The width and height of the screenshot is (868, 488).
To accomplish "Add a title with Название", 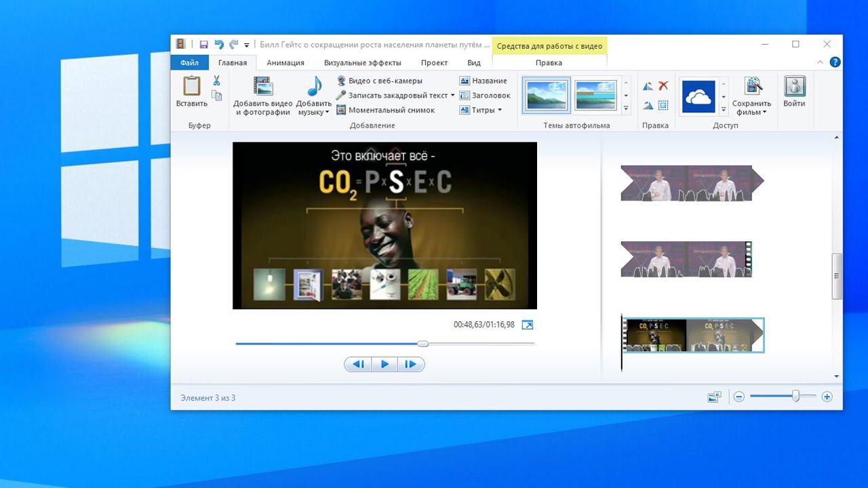I will pos(483,81).
